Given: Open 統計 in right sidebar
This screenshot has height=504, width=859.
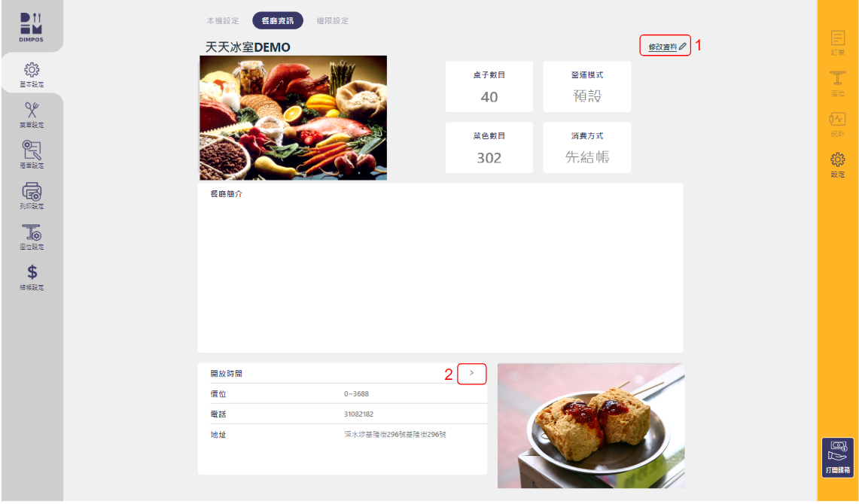Looking at the screenshot, I should tap(838, 124).
